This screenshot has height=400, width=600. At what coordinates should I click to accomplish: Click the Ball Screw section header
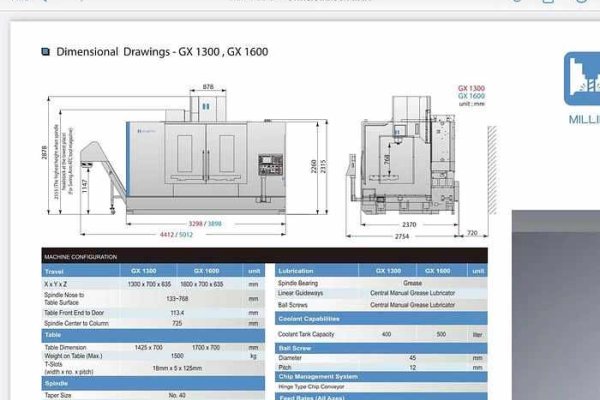[381, 348]
